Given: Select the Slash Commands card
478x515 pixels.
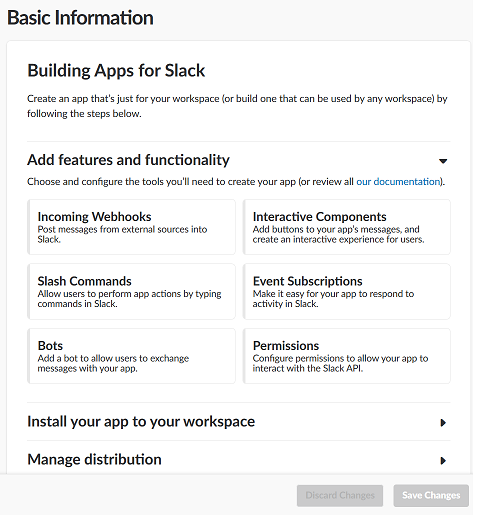Looking at the screenshot, I should (131, 292).
